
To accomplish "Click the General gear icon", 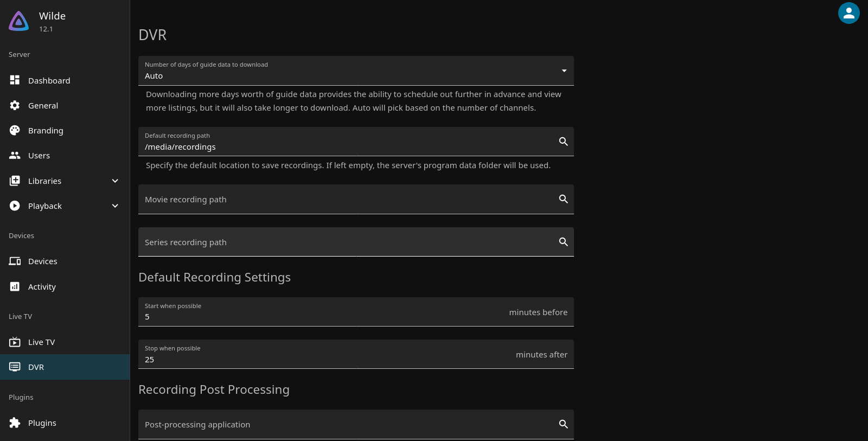I will pyautogui.click(x=15, y=105).
